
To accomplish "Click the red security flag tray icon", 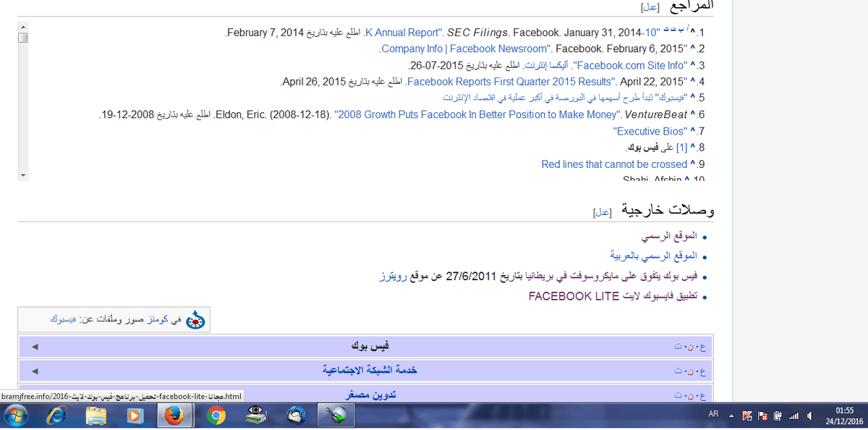I will (763, 416).
